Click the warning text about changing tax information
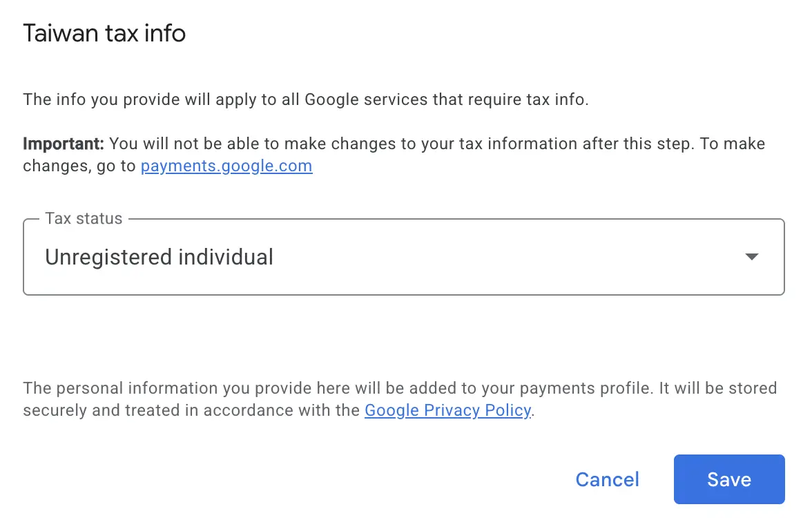This screenshot has height=518, width=812. pos(394,155)
